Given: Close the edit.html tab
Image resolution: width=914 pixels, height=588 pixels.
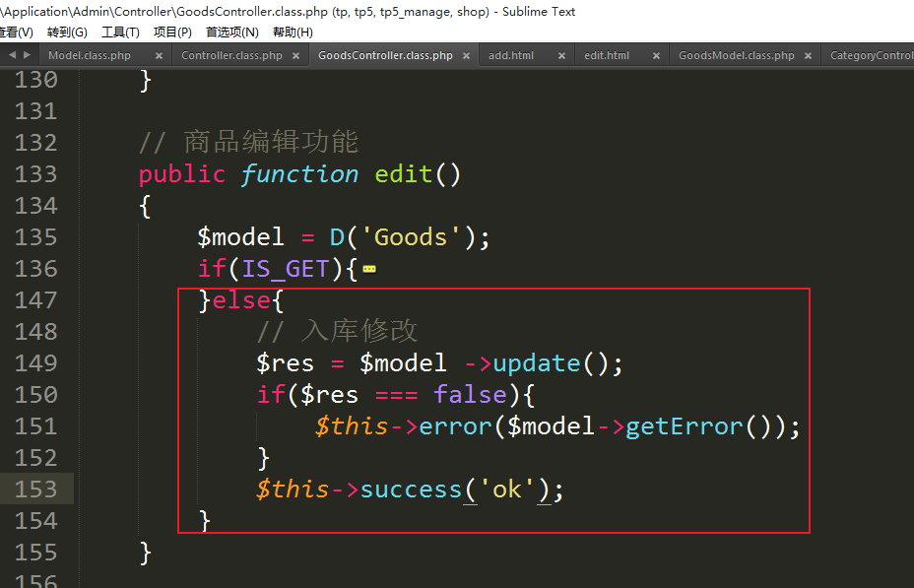Looking at the screenshot, I should click(x=658, y=56).
